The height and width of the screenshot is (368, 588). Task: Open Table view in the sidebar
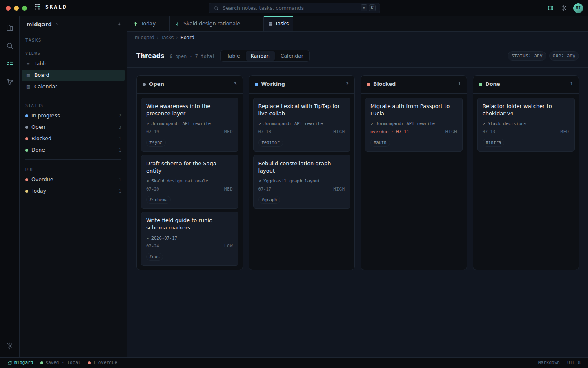tap(73, 64)
